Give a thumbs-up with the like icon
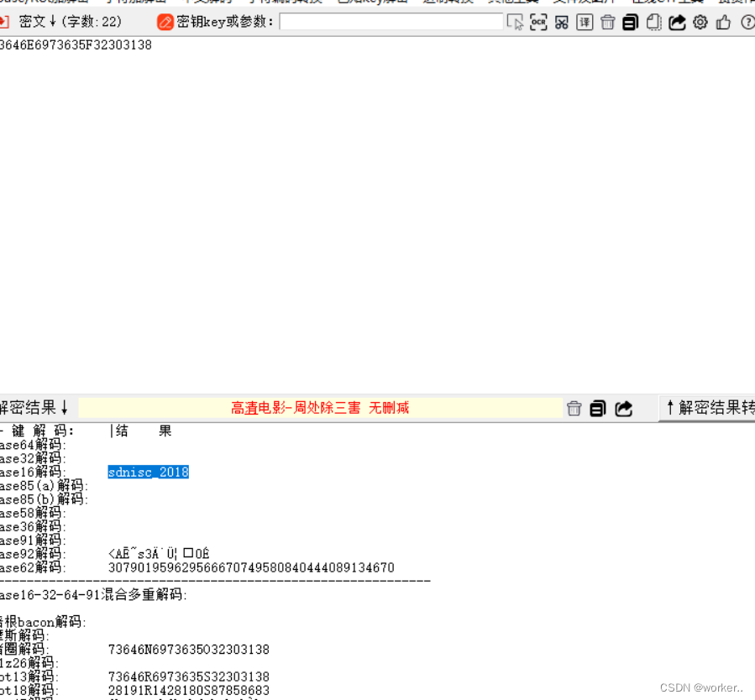 [x=723, y=23]
